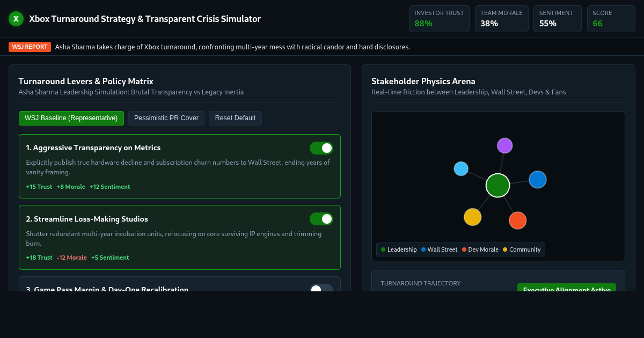Image resolution: width=644 pixels, height=338 pixels.
Task: Click the Xbox Turnaround Strategy app title
Action: tap(145, 19)
